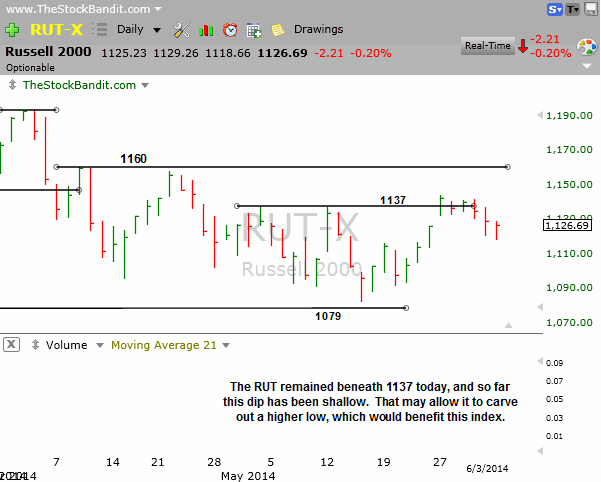This screenshot has height=482, width=601.
Task: Select the Daily timeframe label
Action: 130,30
